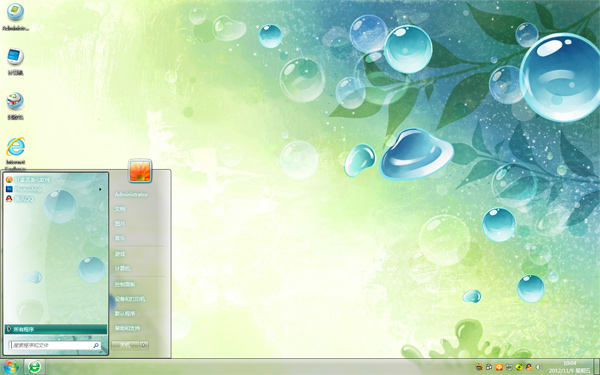
Task: Open 计算机 (Computer) in the Start menu's right column
Action: click(122, 269)
